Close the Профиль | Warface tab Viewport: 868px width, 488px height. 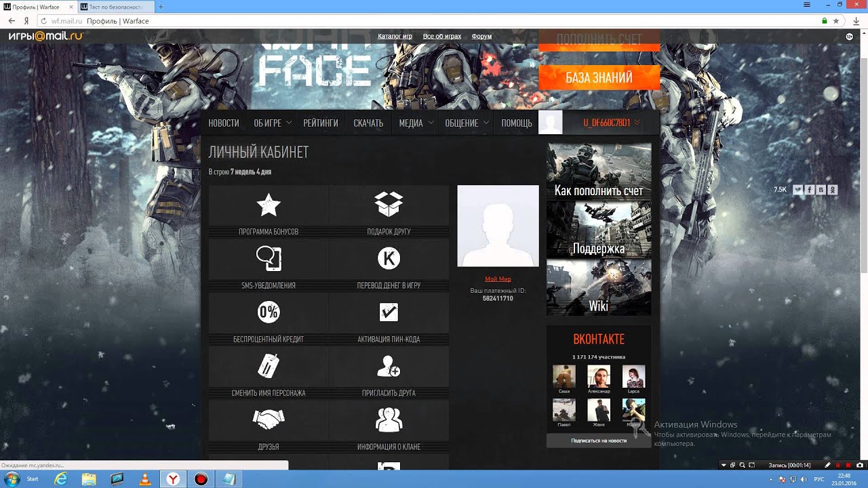click(x=71, y=7)
